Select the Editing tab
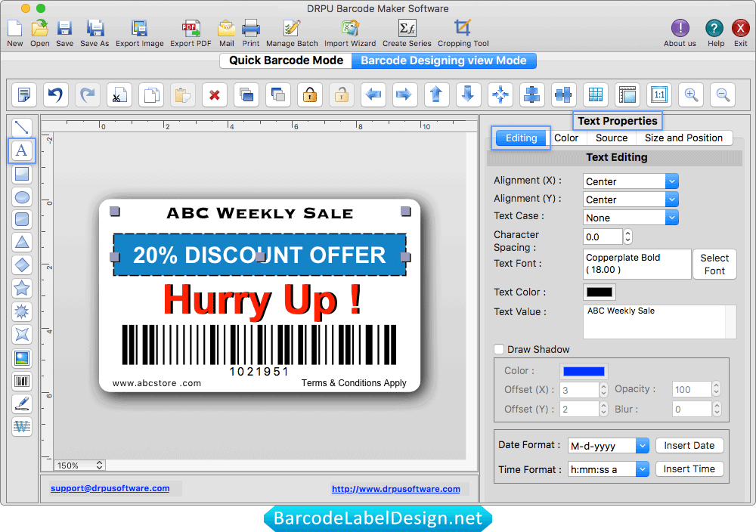Image resolution: width=756 pixels, height=532 pixels. (x=521, y=138)
